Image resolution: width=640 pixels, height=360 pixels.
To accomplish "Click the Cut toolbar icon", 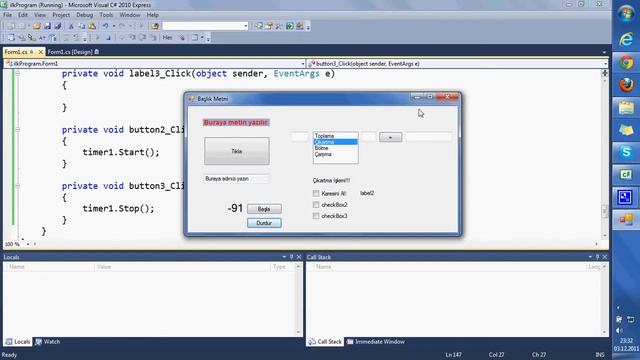I will coord(71,26).
